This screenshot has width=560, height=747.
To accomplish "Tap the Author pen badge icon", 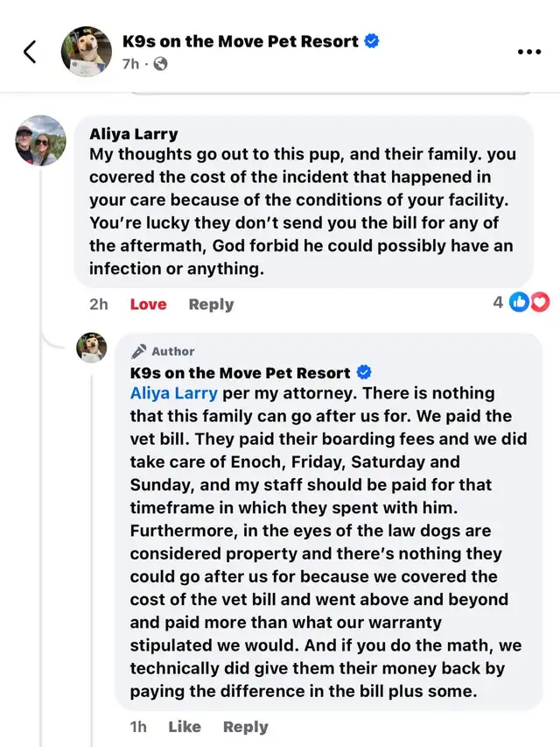I will (x=138, y=351).
